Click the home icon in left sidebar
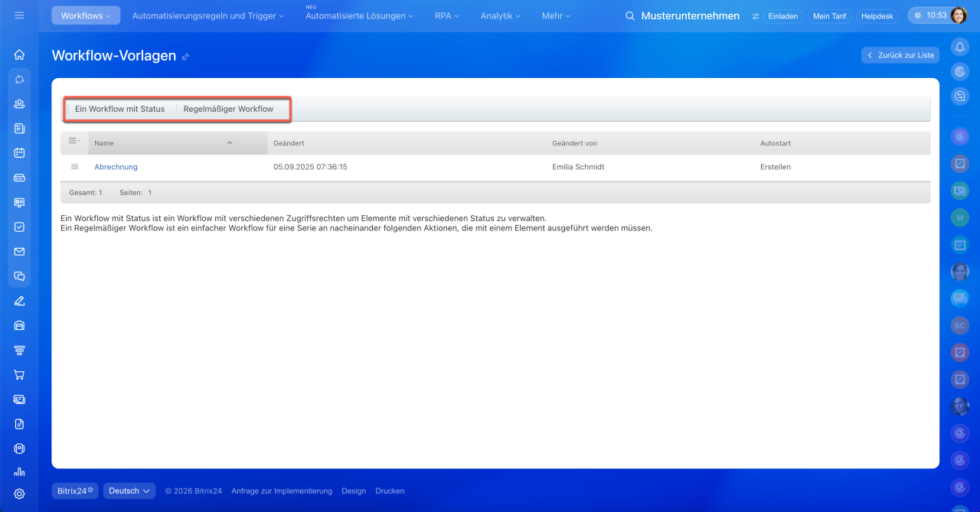Screen dimensions: 980x512 pos(19,55)
